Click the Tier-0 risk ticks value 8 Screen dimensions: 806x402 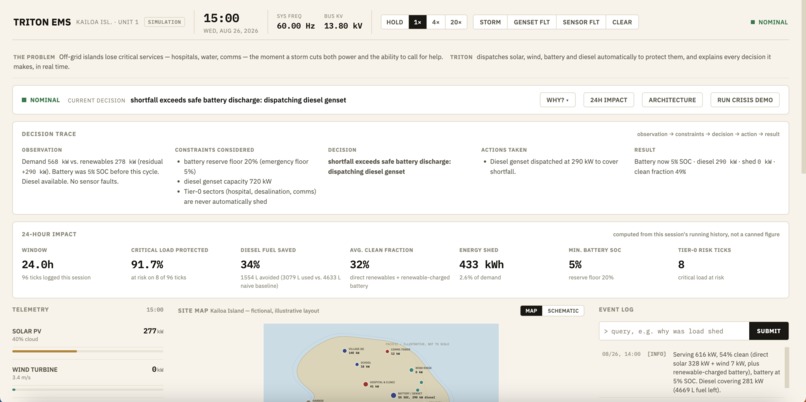pos(681,265)
